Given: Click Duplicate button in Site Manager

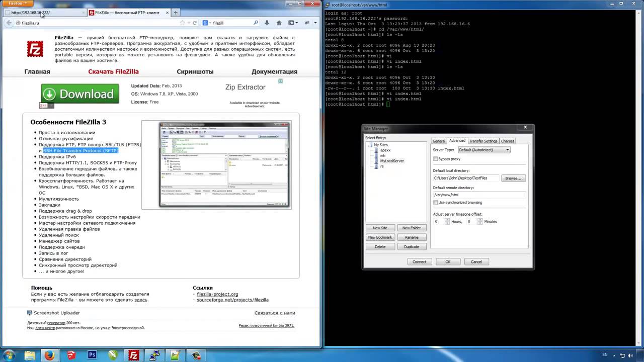Looking at the screenshot, I should (412, 247).
